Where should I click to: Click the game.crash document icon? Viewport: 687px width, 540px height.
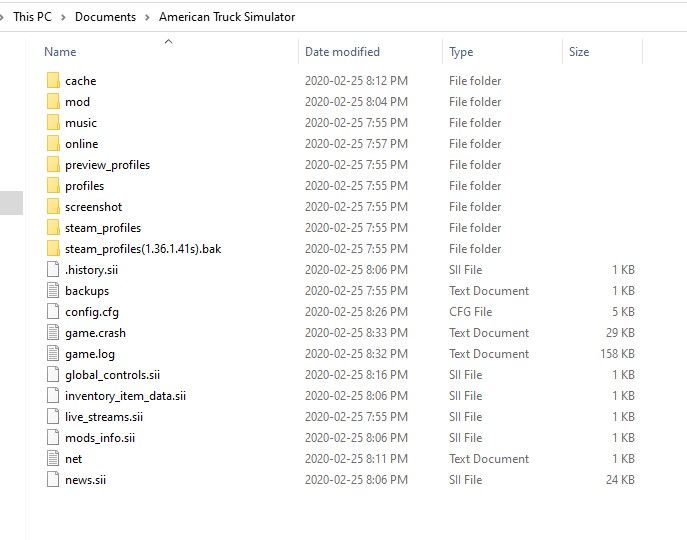click(53, 333)
